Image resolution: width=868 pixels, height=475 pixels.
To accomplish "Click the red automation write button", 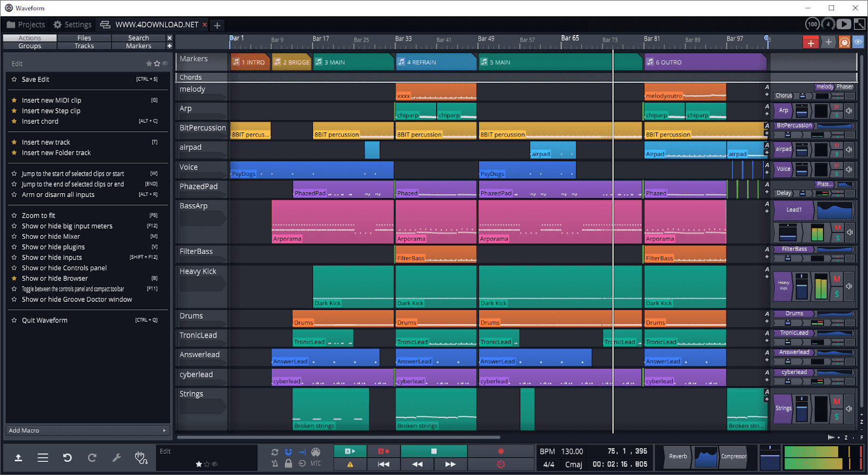I will pos(384,451).
